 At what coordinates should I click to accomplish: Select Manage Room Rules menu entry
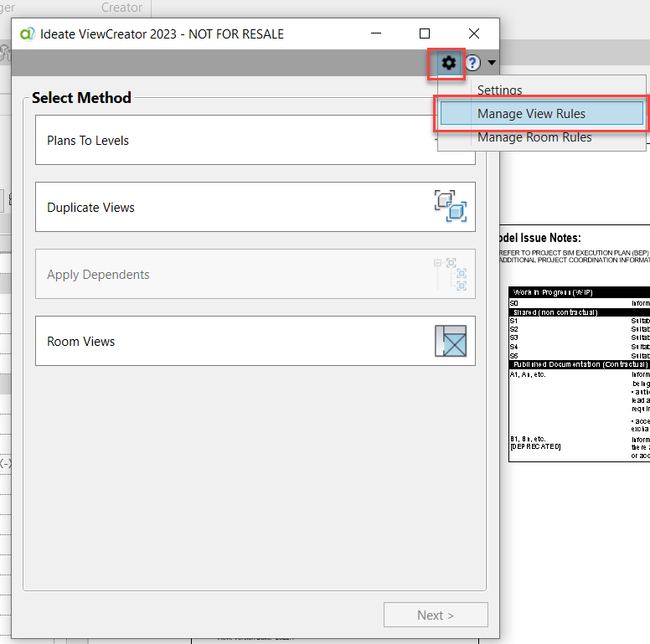pyautogui.click(x=534, y=137)
